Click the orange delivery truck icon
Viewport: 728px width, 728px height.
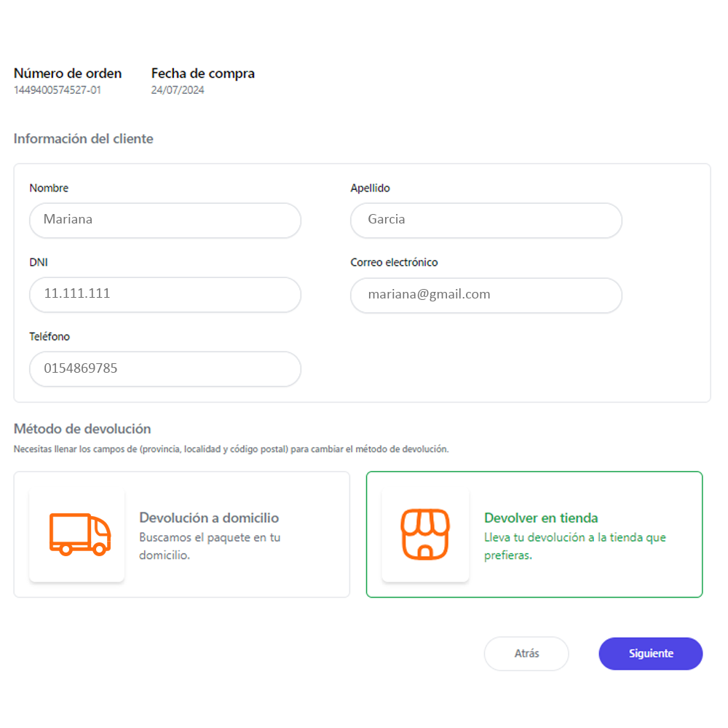80,534
